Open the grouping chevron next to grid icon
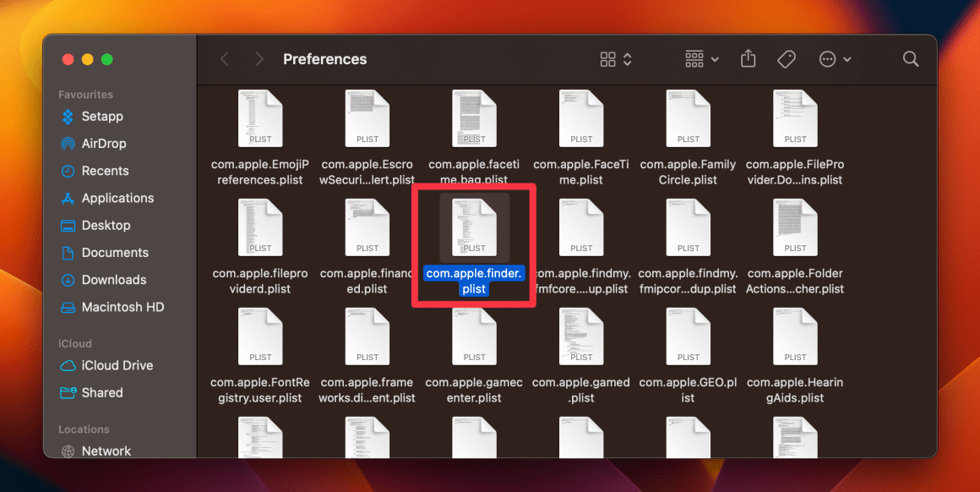Image resolution: width=980 pixels, height=492 pixels. point(713,59)
